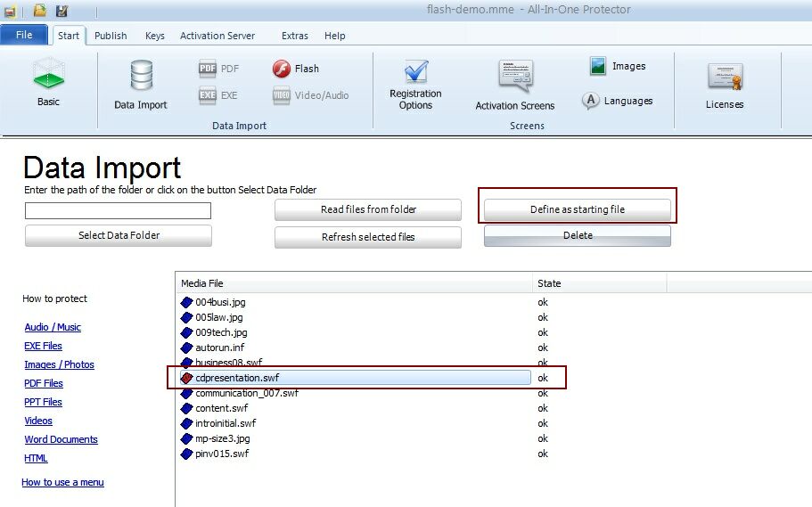
Task: Open the File menu
Action: (24, 36)
